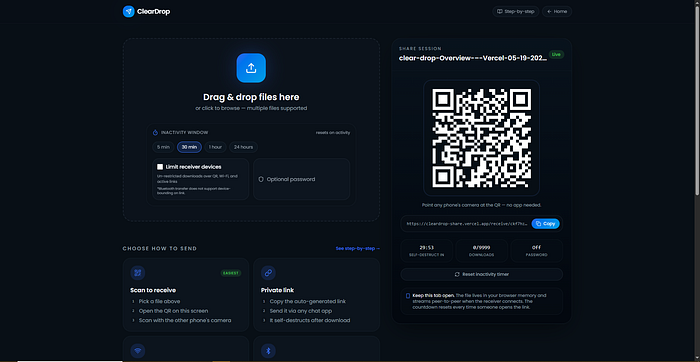
Task: Click the Private link card title
Action: pyautogui.click(x=277, y=290)
